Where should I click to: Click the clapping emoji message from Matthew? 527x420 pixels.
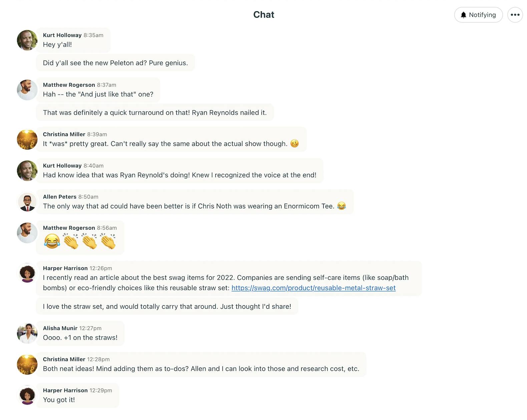click(x=80, y=241)
